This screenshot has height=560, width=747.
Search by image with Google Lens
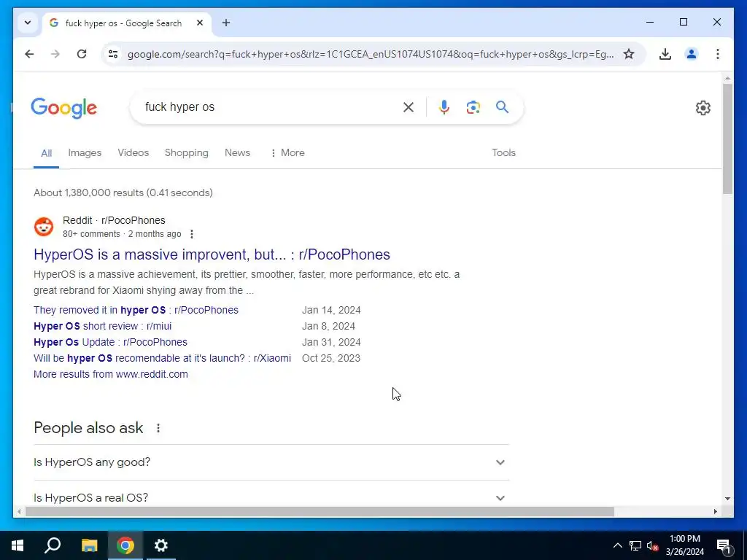click(473, 107)
